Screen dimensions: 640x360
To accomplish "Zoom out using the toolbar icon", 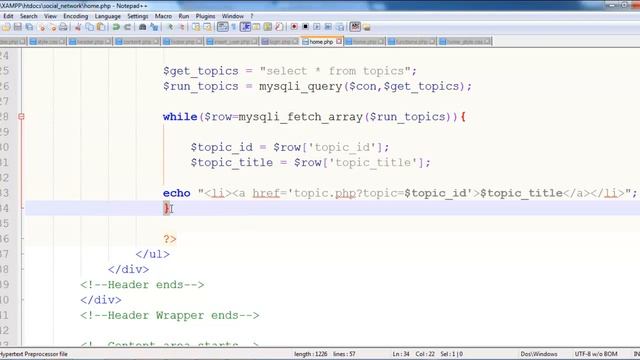I will 182,27.
